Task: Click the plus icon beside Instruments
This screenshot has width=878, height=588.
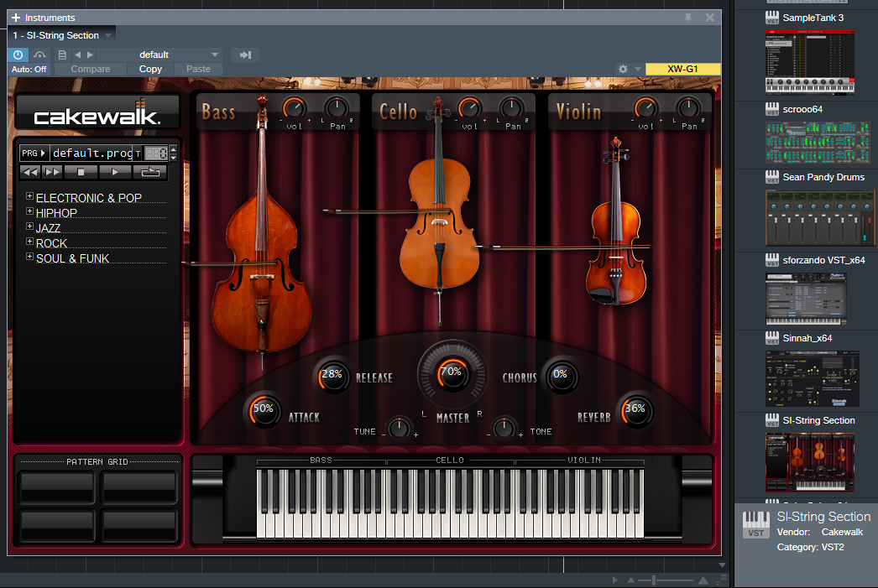Action: [16, 18]
